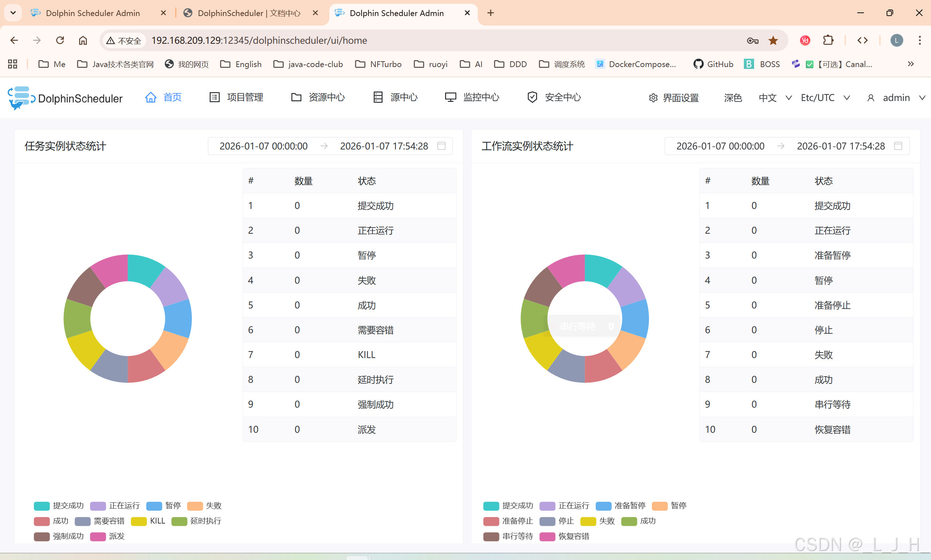Viewport: 931px width, 560px height.
Task: Open calendar icon in task instance date range
Action: tap(441, 146)
